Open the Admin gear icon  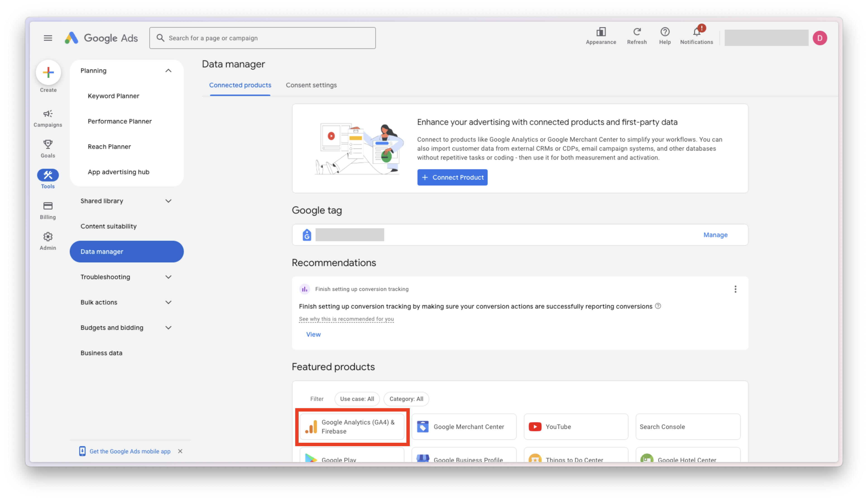coord(48,237)
